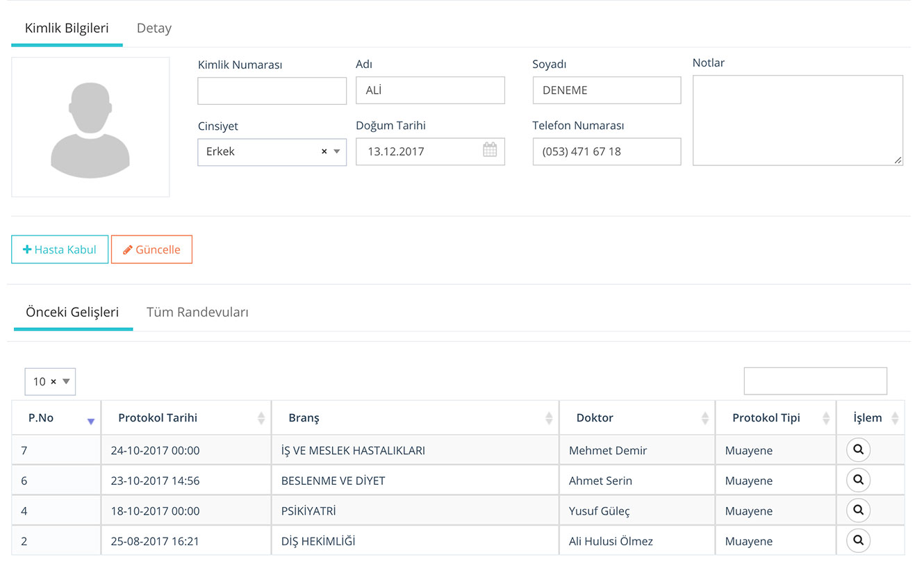Switch to the Kimlik Bilgileri tab
This screenshot has height=573, width=924.
(67, 28)
